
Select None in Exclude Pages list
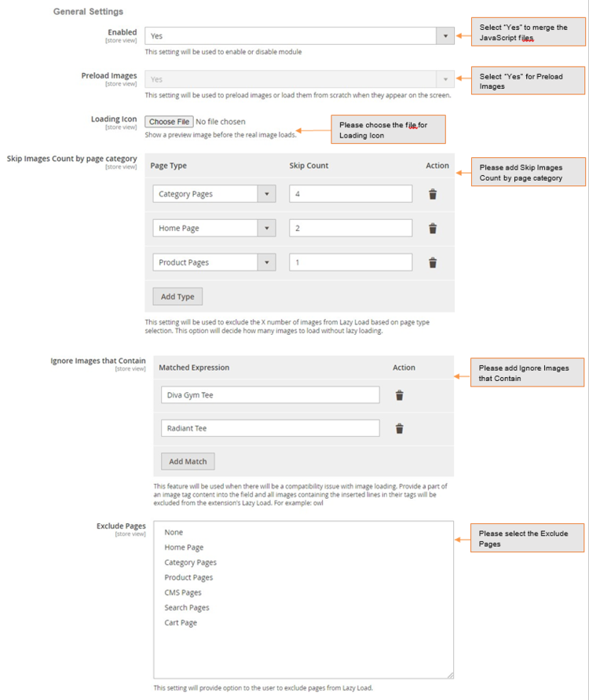pyautogui.click(x=174, y=533)
